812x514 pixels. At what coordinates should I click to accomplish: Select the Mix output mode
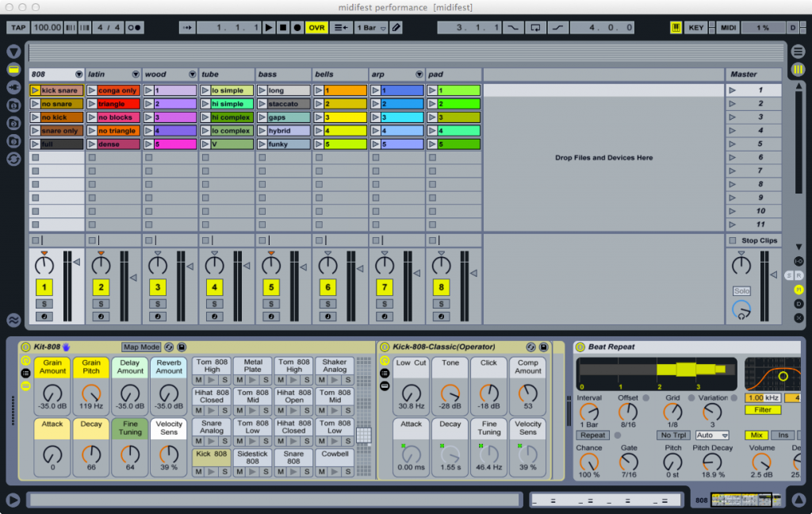pos(756,435)
